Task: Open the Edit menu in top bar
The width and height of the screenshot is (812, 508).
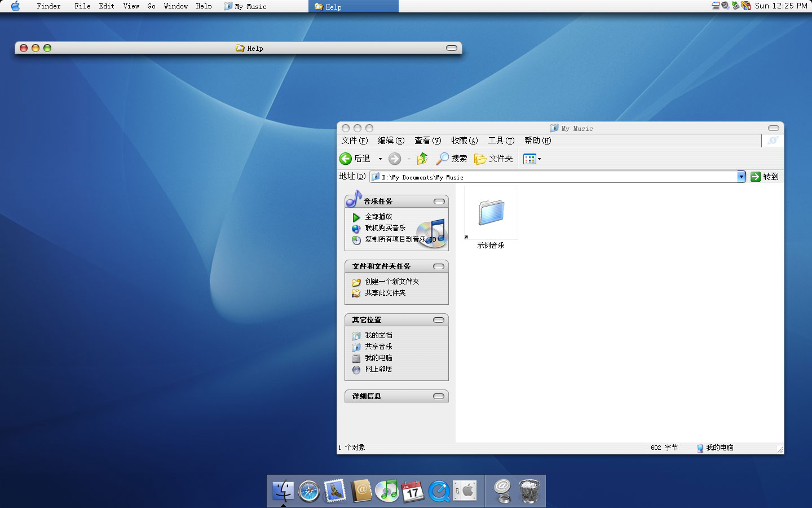Action: pyautogui.click(x=107, y=6)
